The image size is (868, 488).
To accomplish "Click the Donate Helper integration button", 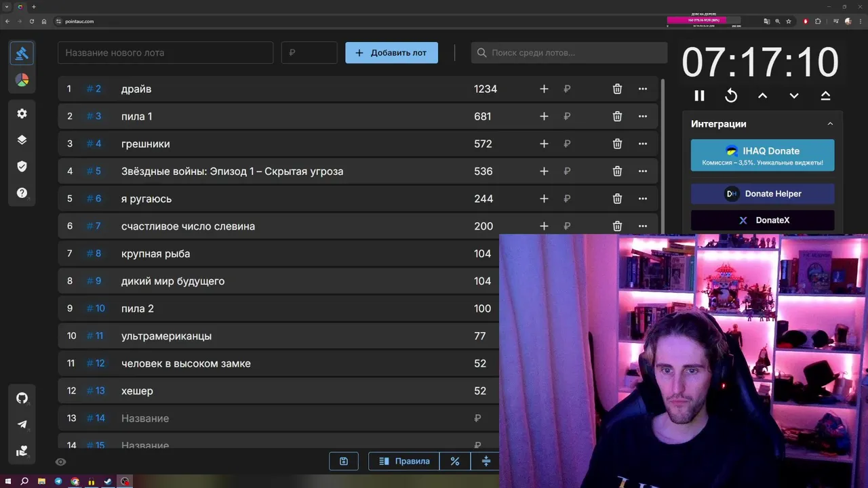I will pos(763,194).
